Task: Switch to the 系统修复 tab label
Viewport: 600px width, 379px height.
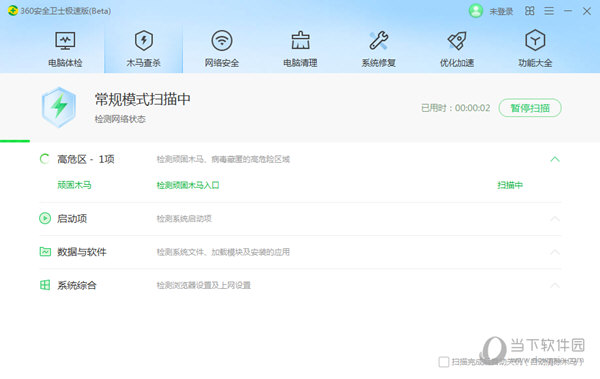Action: pos(379,63)
